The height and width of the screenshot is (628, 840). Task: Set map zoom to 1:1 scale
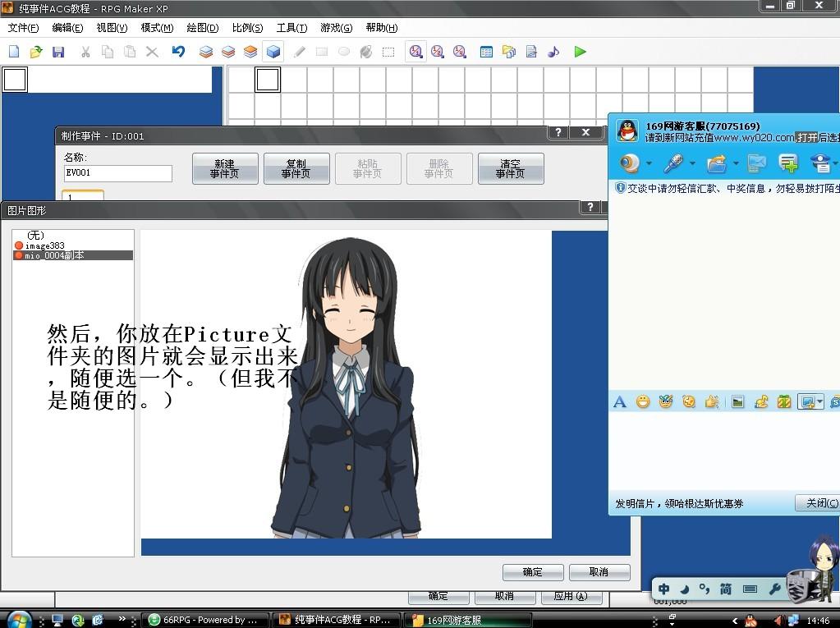[x=415, y=52]
